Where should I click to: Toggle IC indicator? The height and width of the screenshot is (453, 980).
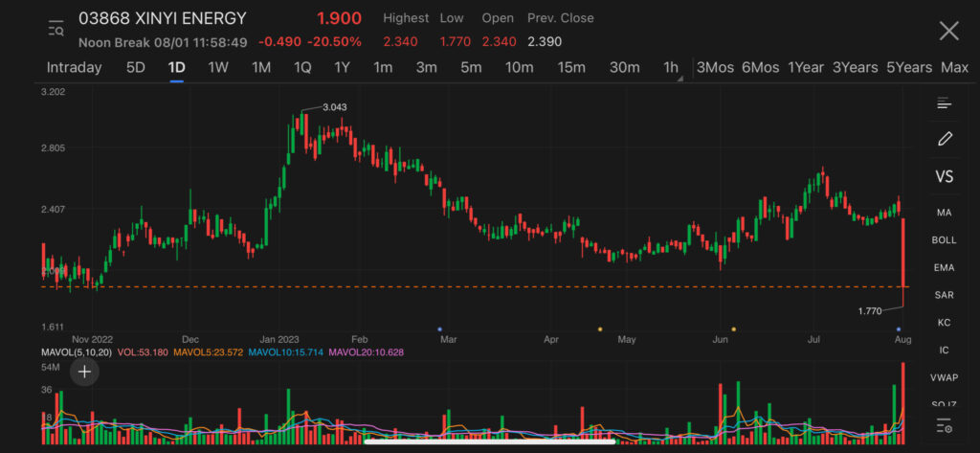pos(944,351)
